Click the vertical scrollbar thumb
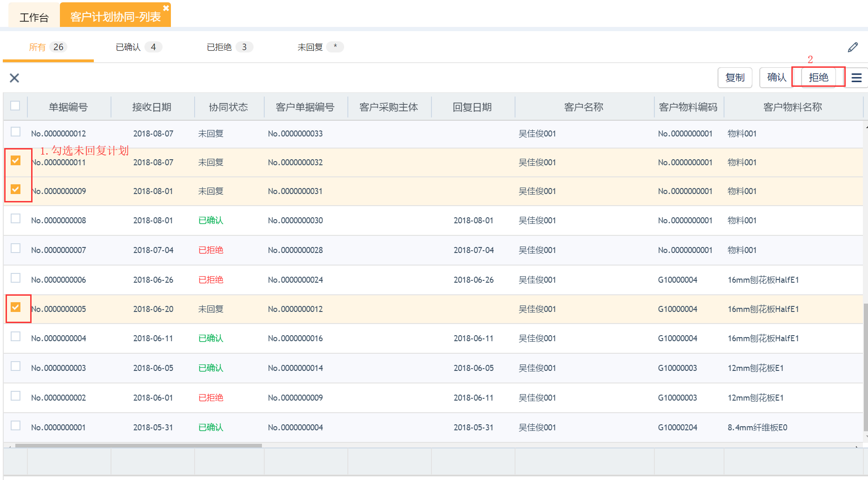The height and width of the screenshot is (480, 868). click(865, 367)
